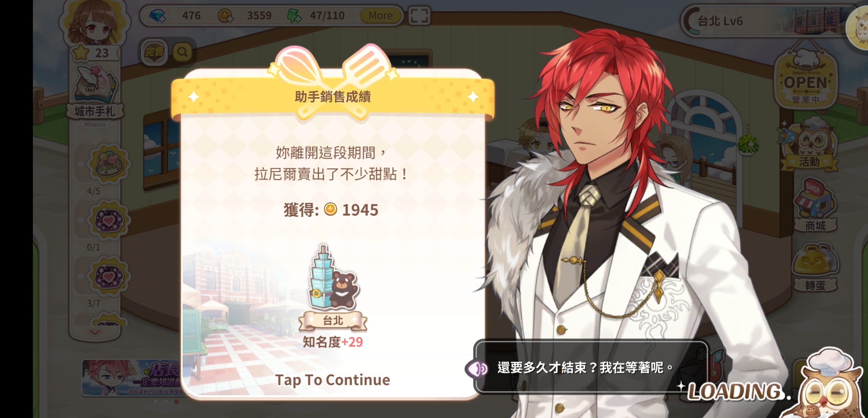
Task: Toggle the voice speaker icon in dialogue
Action: point(476,368)
